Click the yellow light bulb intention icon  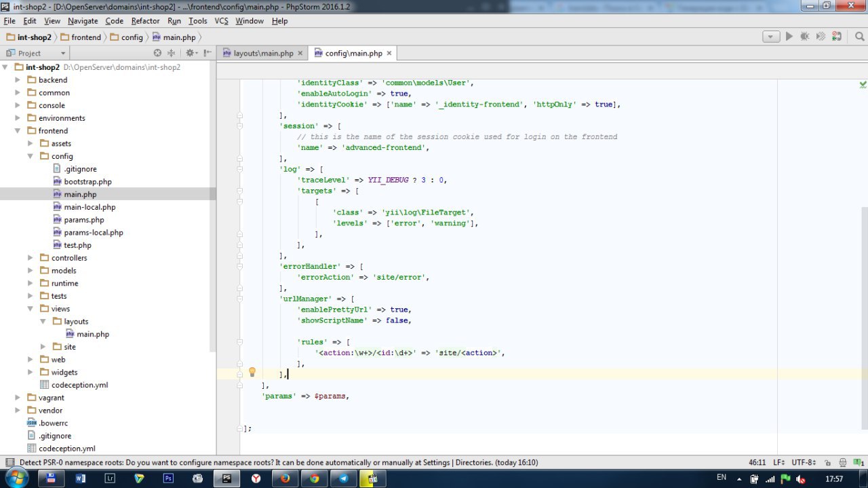(x=252, y=372)
